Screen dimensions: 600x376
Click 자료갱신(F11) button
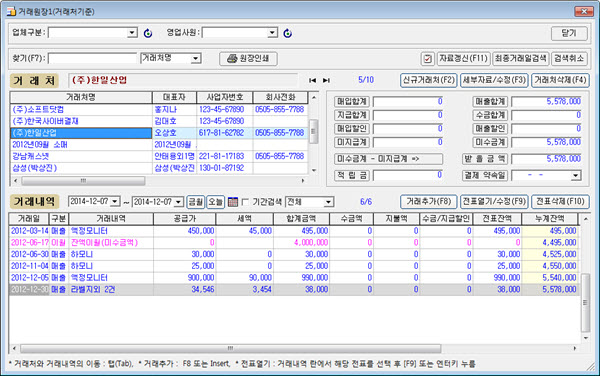[x=463, y=59]
